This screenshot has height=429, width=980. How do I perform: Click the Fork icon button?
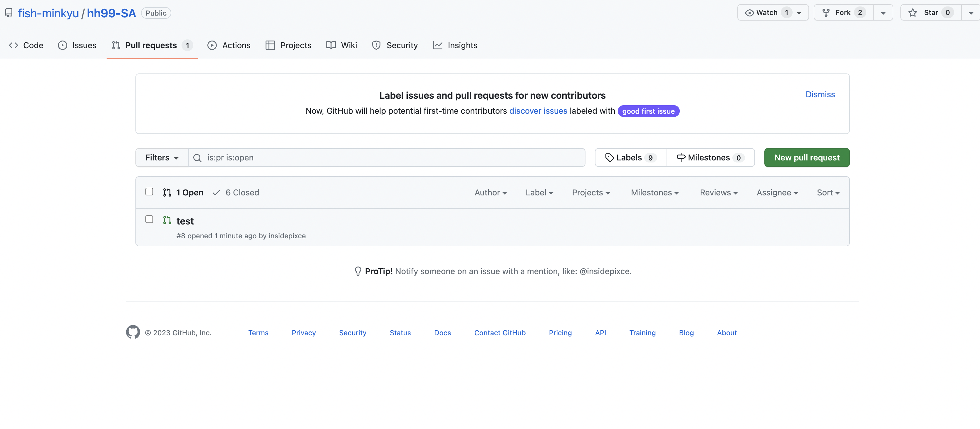pos(826,13)
